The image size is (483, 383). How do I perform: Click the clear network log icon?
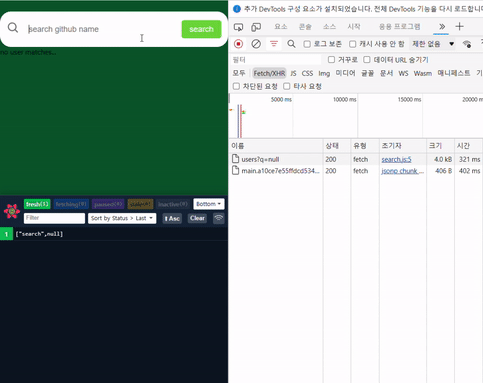(x=256, y=44)
